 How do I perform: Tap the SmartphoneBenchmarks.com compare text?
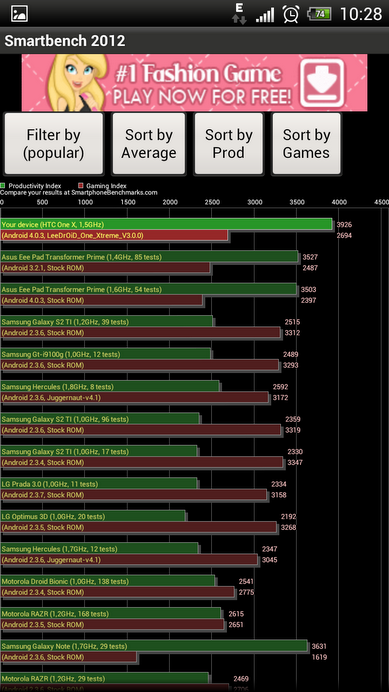point(79,192)
